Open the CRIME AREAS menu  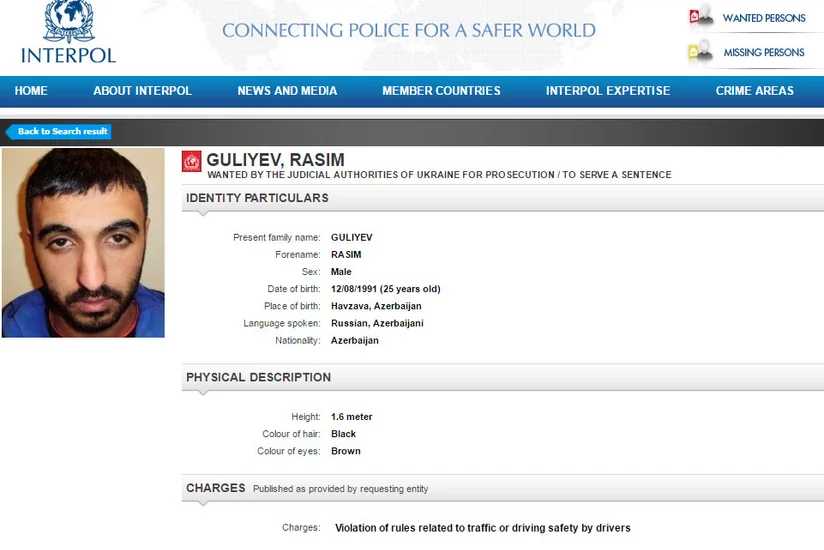coord(755,91)
